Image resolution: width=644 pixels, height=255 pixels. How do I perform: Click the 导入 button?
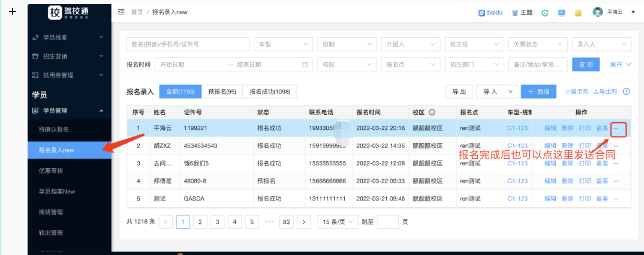[490, 92]
